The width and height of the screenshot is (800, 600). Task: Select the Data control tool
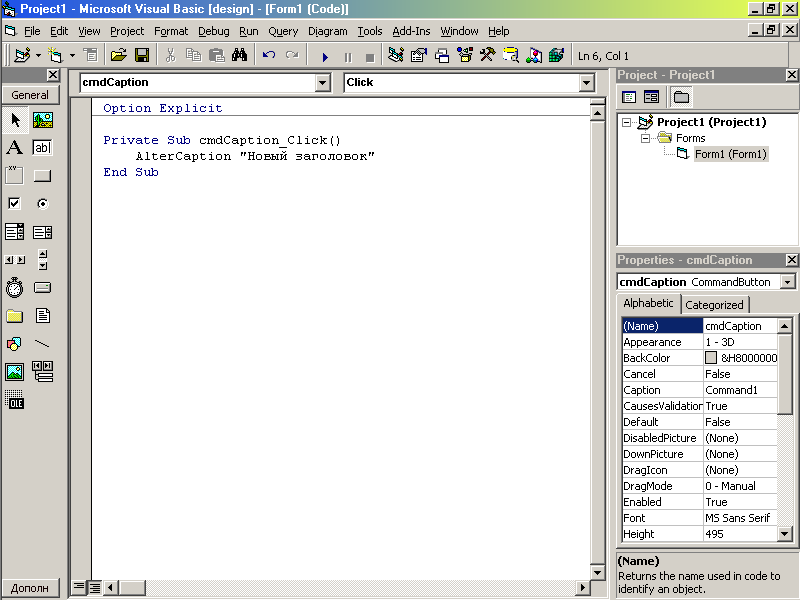point(43,371)
